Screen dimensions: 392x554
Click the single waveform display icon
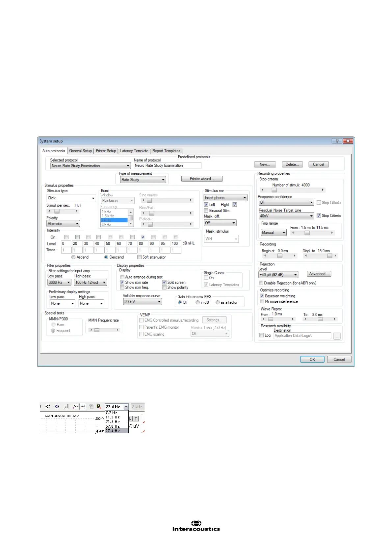75,407
